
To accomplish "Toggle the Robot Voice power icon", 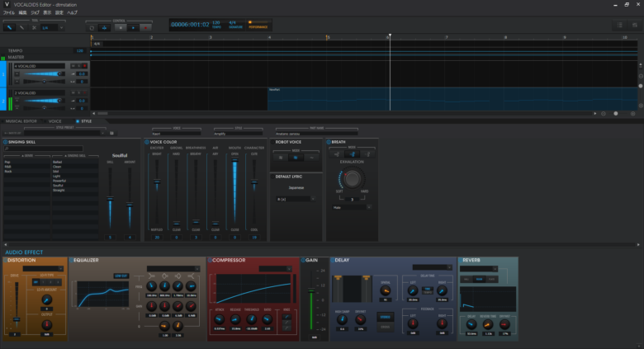I will (274, 142).
